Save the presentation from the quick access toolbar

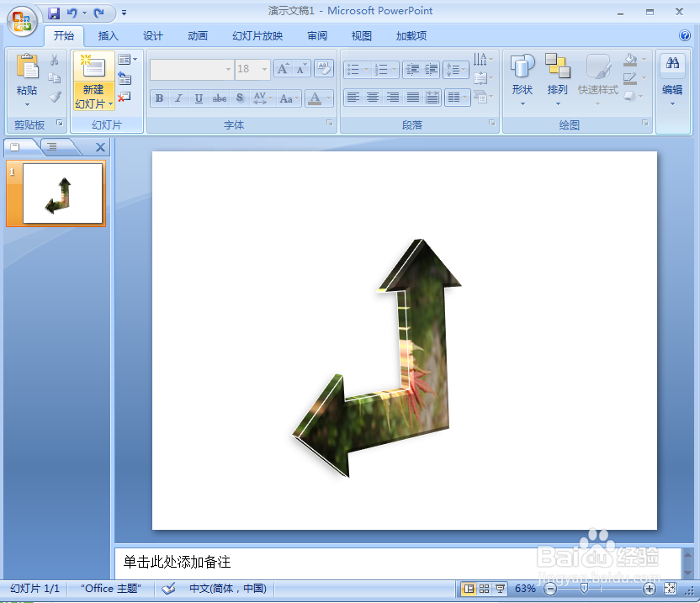pos(54,13)
